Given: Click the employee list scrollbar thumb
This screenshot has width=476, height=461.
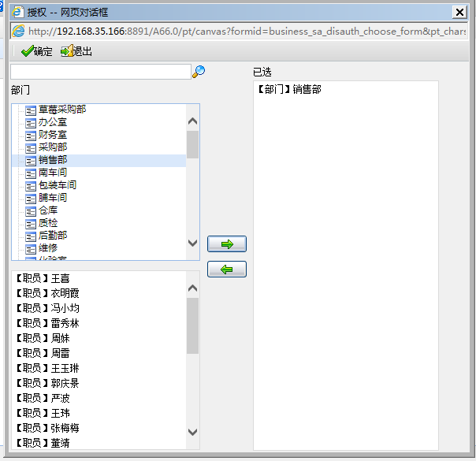Looking at the screenshot, I should point(192,325).
